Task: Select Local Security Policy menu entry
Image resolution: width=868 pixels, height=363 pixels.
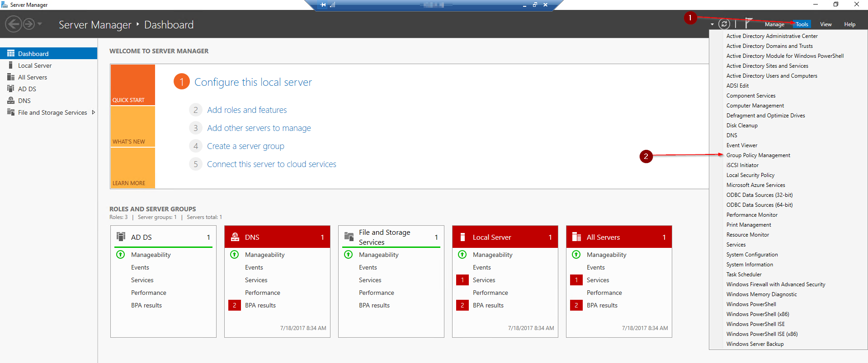Action: tap(750, 175)
